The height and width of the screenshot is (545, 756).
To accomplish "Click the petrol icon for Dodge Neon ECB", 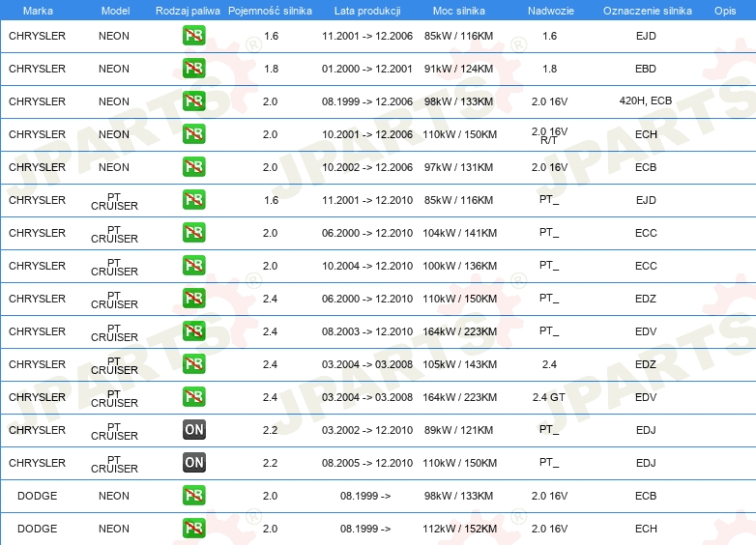I will pyautogui.click(x=193, y=496).
